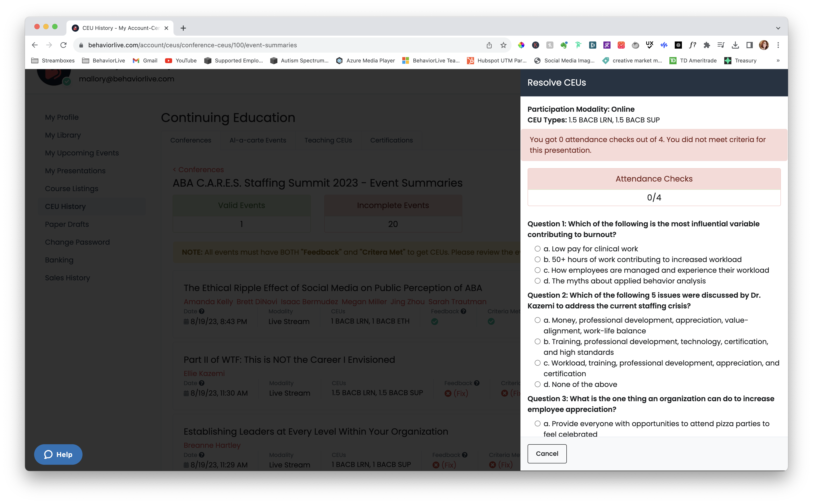Open My Presentations in the sidebar
The height and width of the screenshot is (504, 813).
pos(75,171)
